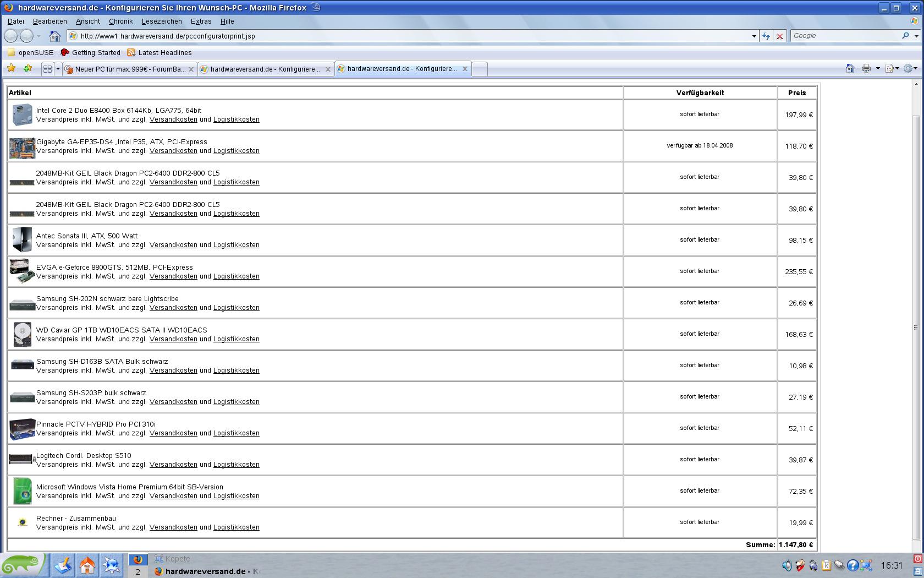This screenshot has width=924, height=578.
Task: Open the Ansicht menu
Action: (88, 21)
